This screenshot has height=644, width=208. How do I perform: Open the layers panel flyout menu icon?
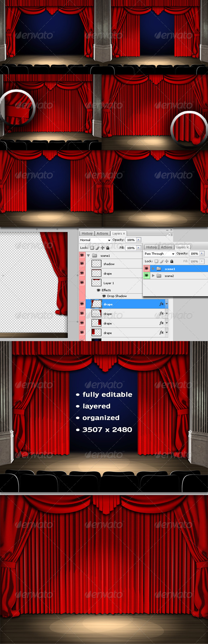pyautogui.click(x=171, y=234)
